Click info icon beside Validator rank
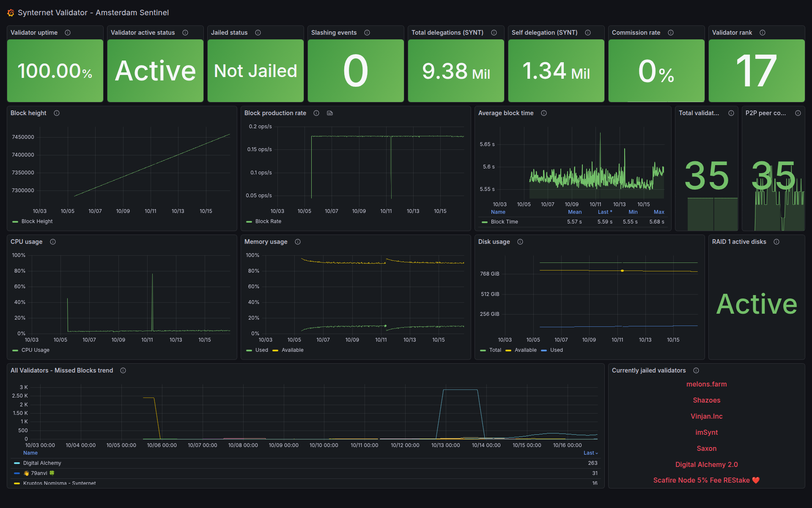This screenshot has height=508, width=812. 763,33
